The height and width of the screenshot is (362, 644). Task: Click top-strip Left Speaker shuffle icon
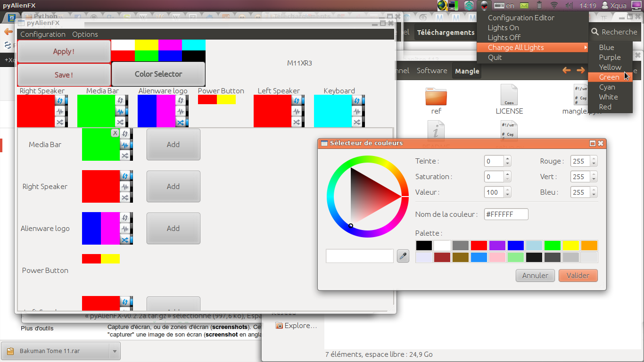297,122
